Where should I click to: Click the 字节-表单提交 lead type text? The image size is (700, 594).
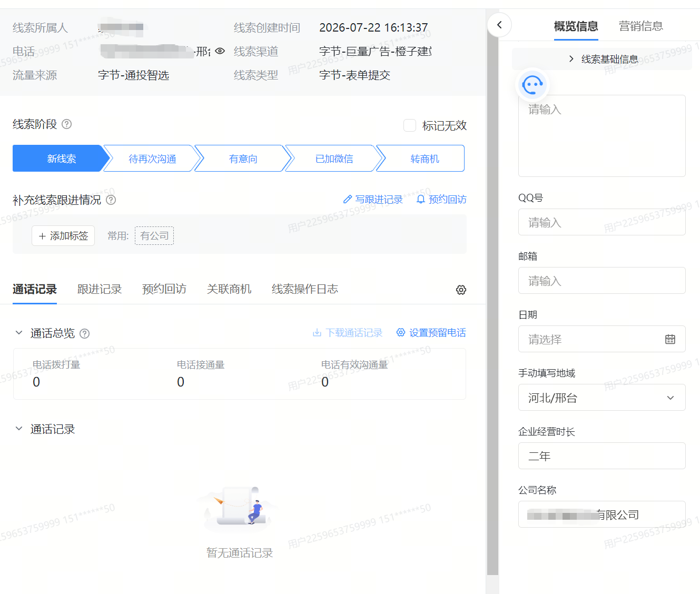(x=355, y=75)
